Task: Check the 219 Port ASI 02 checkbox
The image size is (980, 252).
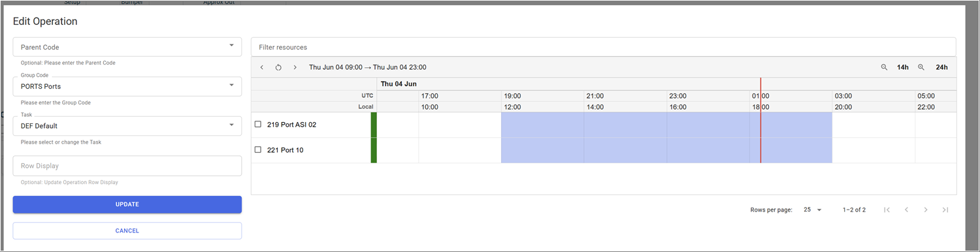Action: 258,124
